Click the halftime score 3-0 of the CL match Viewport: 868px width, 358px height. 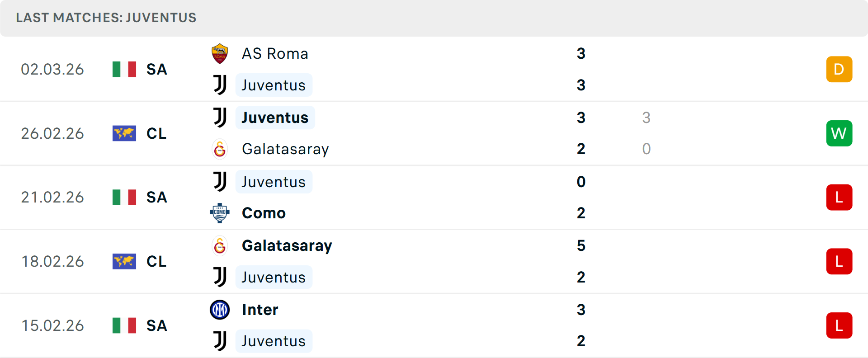coord(646,133)
